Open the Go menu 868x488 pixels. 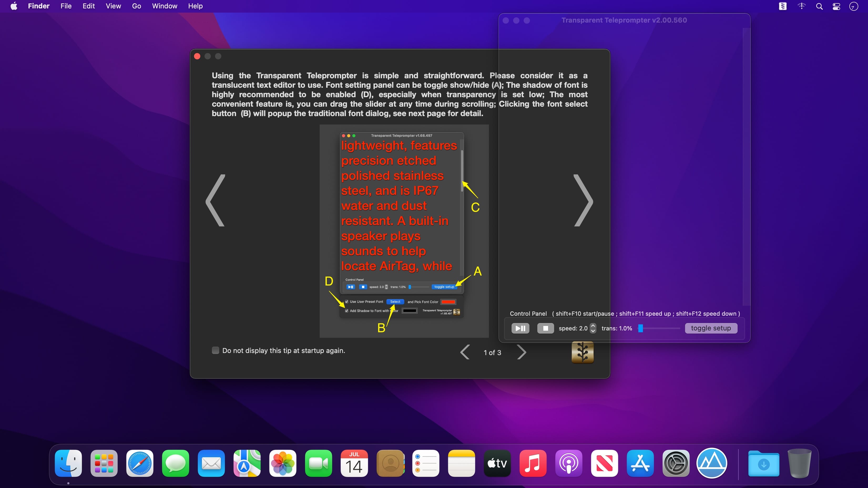(x=136, y=6)
